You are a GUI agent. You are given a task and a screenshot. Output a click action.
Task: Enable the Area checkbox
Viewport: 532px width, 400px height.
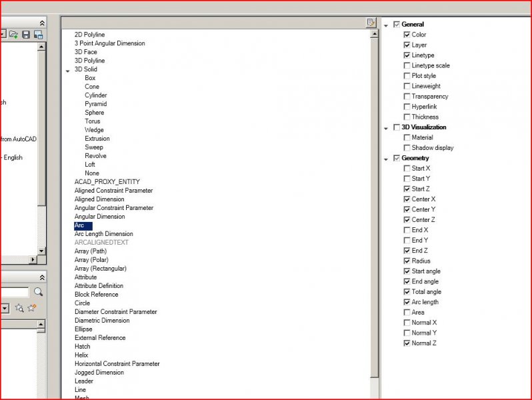pos(407,312)
